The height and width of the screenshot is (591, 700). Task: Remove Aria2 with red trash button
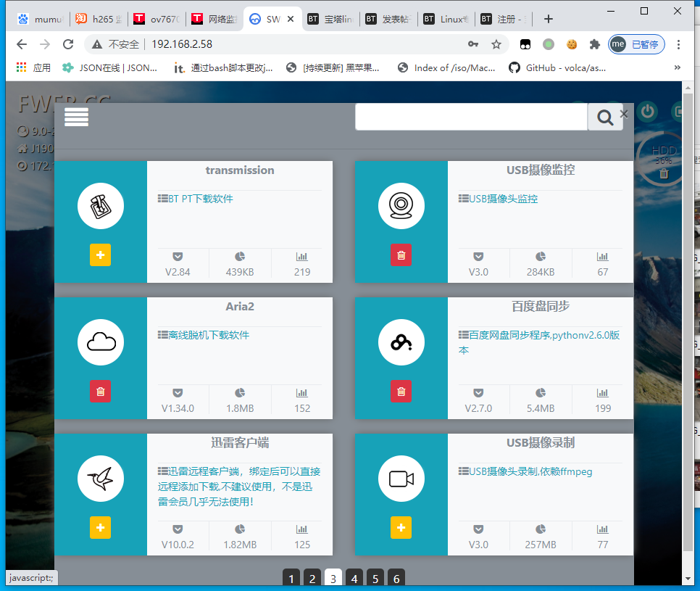[x=100, y=392]
